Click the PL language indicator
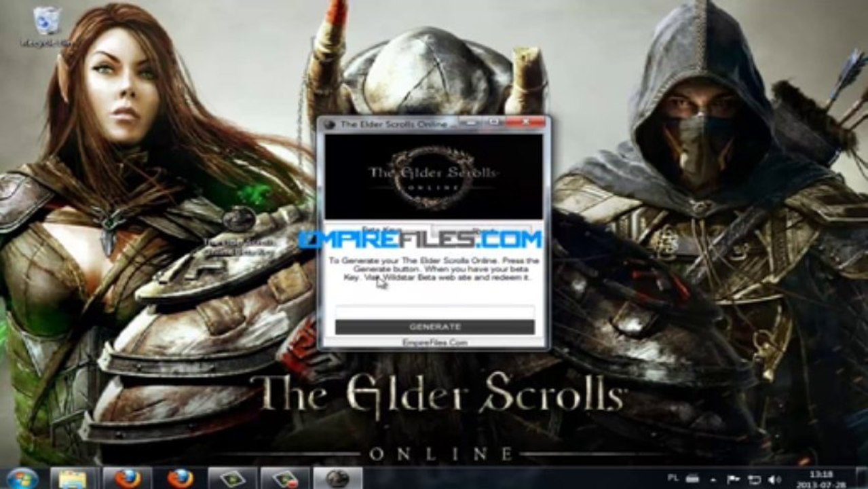The height and width of the screenshot is (489, 868). click(x=673, y=478)
